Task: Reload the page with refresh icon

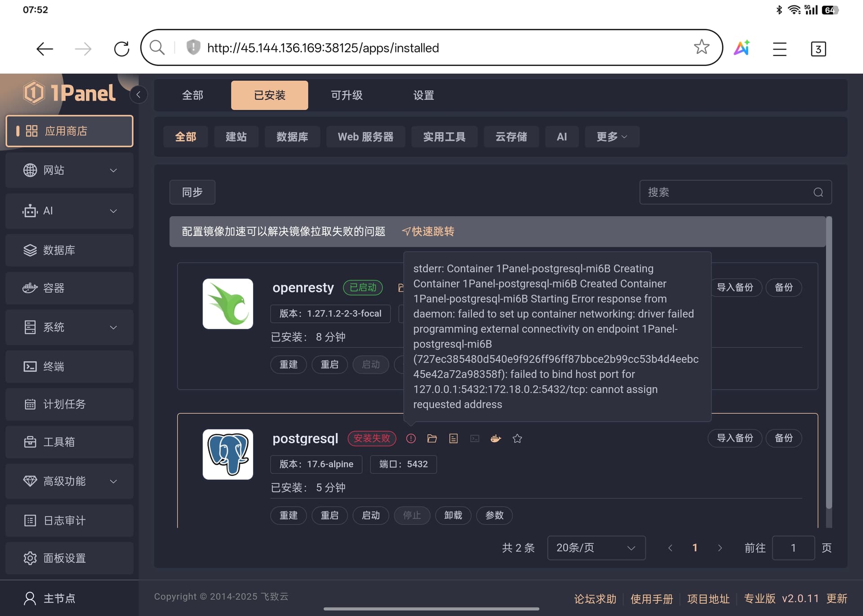Action: click(121, 48)
